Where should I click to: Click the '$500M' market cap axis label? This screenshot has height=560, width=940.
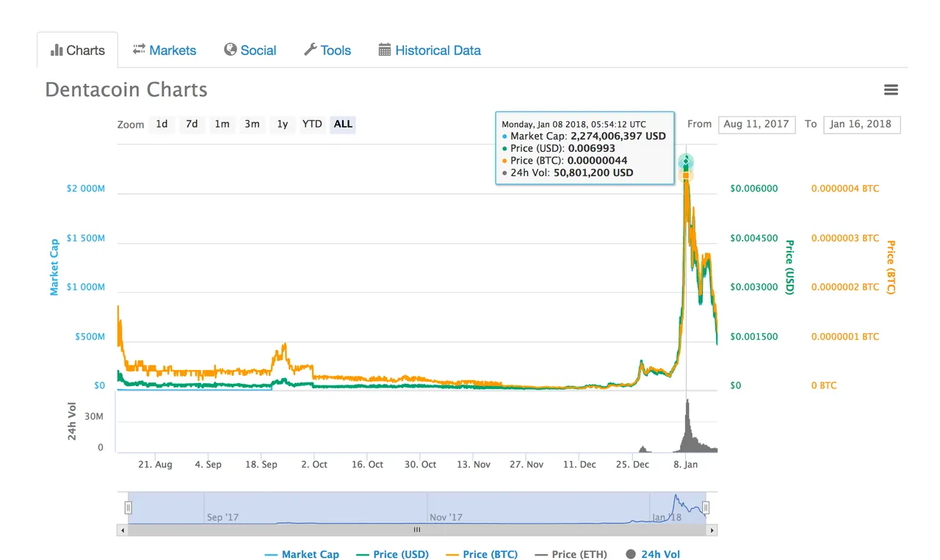point(90,337)
